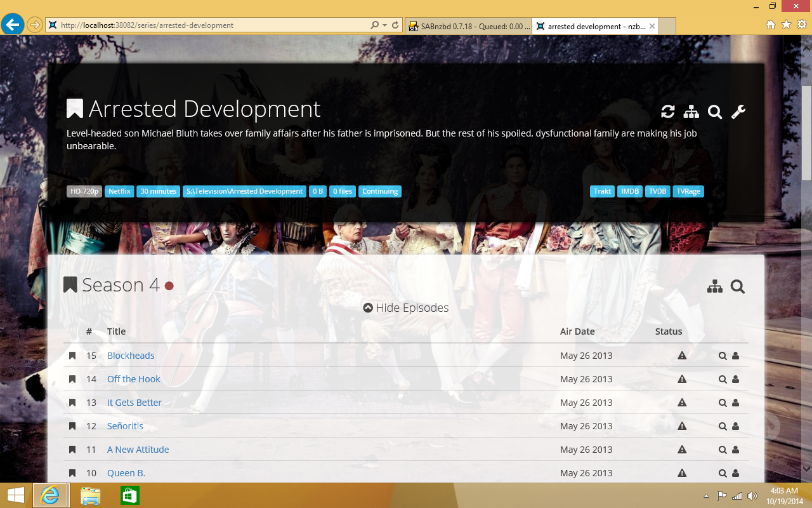Viewport: 812px width, 508px height.
Task: Toggle monitored bookmark for episode 15 Blockheads
Action: pyautogui.click(x=72, y=356)
